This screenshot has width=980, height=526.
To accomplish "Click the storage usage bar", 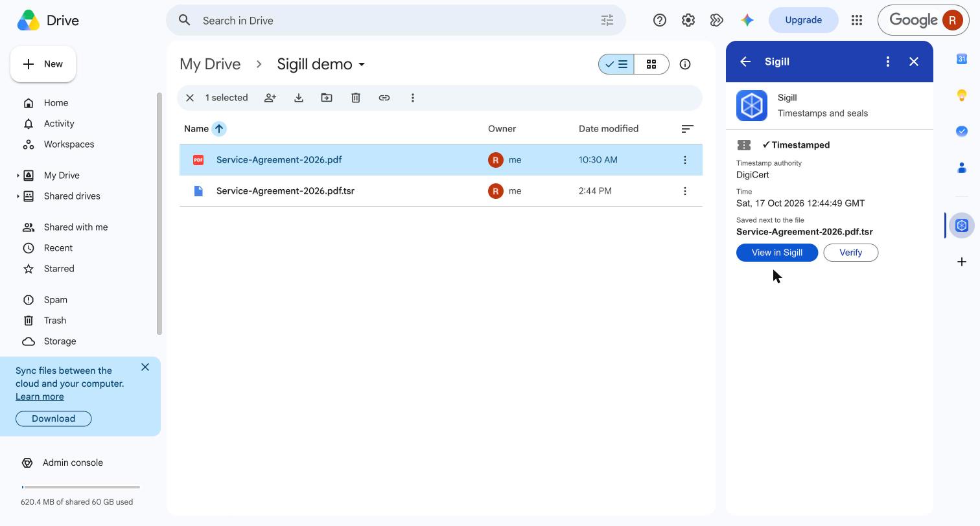I will click(x=81, y=486).
